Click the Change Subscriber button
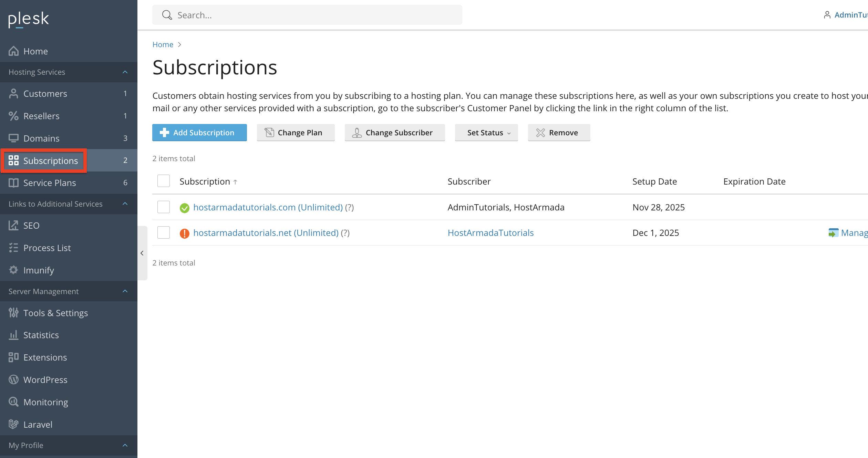Viewport: 868px width, 458px height. [395, 133]
